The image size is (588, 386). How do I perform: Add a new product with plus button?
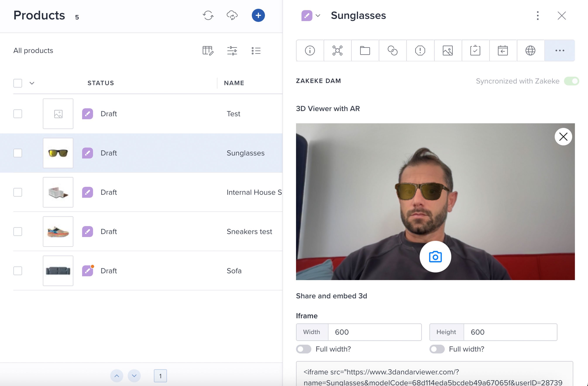coord(258,15)
